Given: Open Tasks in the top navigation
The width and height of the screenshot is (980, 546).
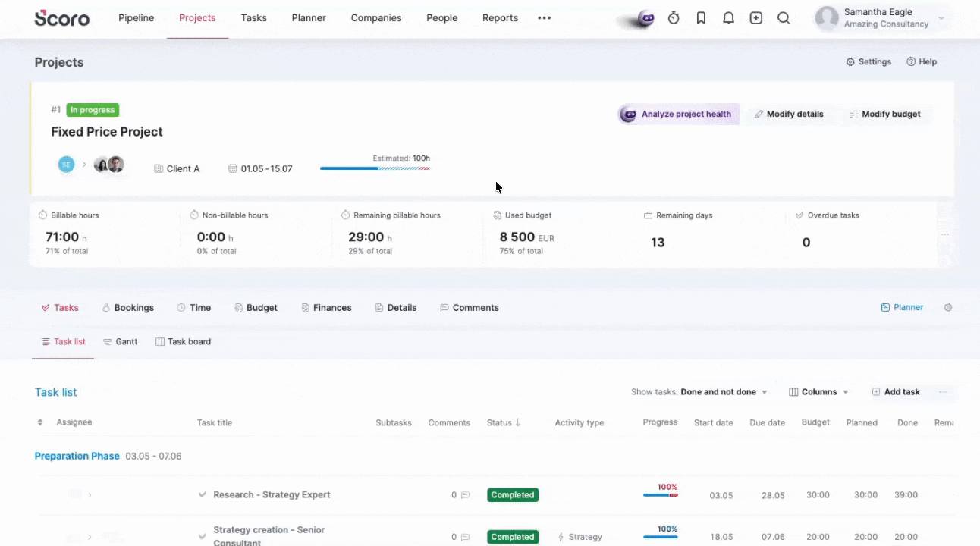Looking at the screenshot, I should [x=253, y=18].
